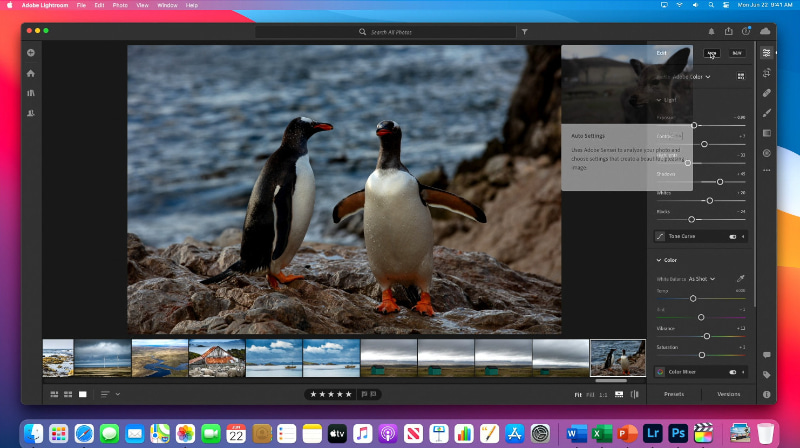Collapse the Color section

pos(659,260)
